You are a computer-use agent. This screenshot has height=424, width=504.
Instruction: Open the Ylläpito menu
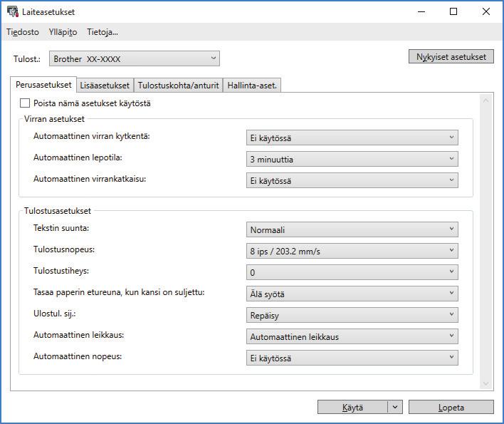pos(63,32)
